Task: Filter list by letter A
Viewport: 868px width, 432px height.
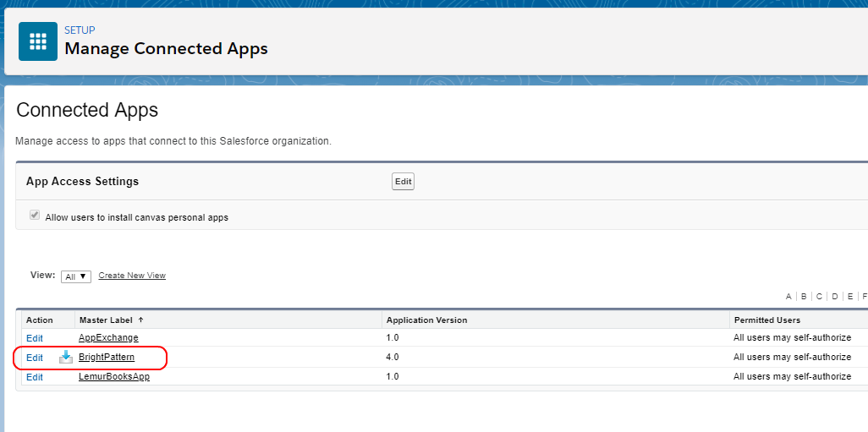Action: pos(788,297)
